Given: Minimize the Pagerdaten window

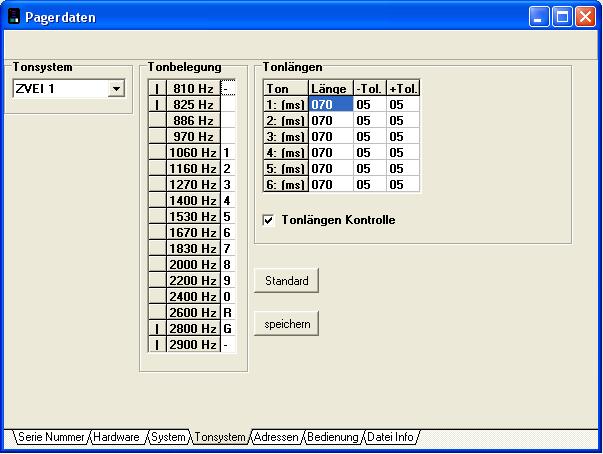Looking at the screenshot, I should (540, 17).
